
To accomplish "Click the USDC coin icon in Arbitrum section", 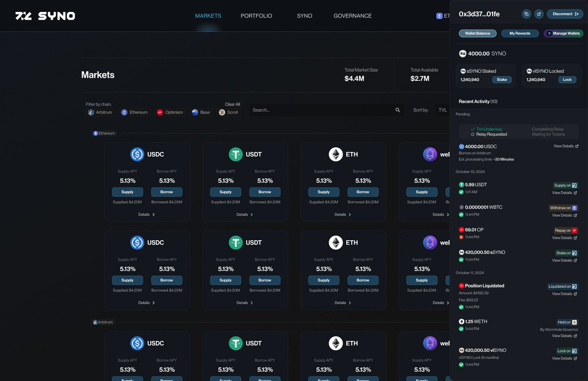I will click(x=137, y=343).
